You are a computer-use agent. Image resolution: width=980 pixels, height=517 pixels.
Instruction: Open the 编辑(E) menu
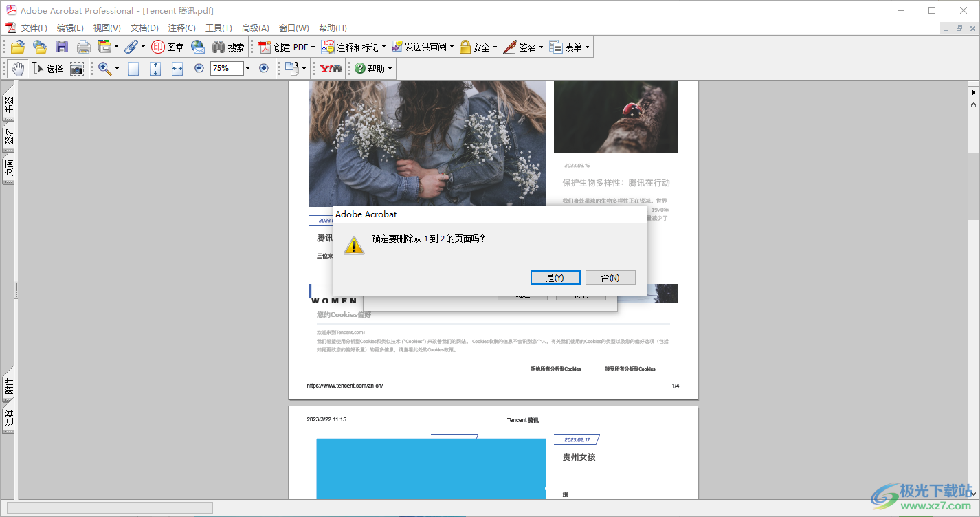[x=70, y=27]
